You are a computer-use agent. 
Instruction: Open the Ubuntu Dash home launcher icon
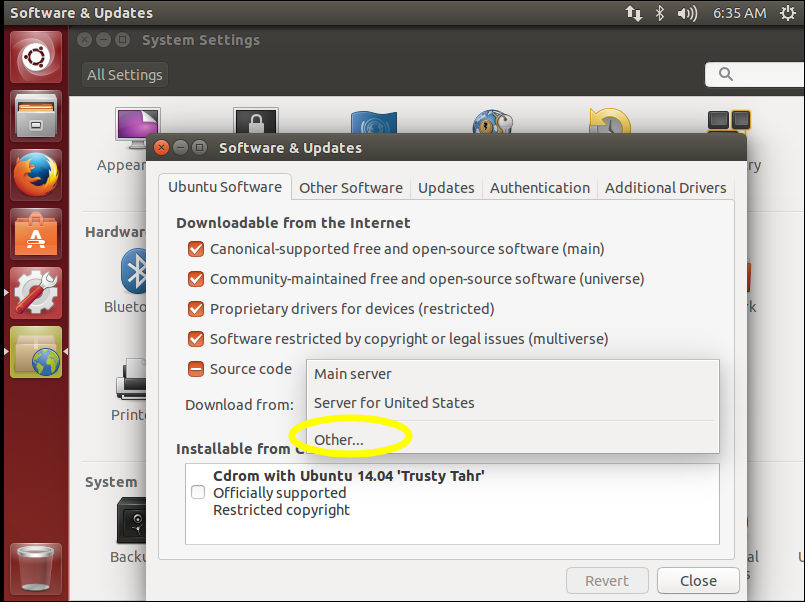click(x=36, y=57)
